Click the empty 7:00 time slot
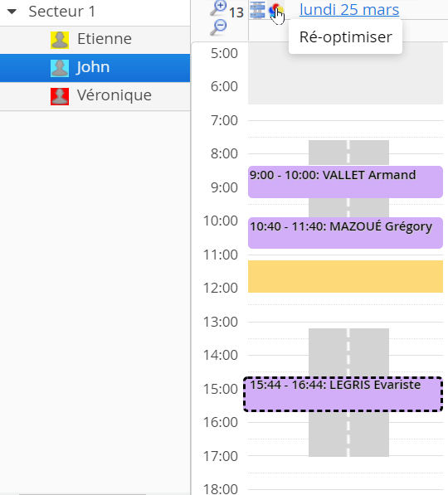Image resolution: width=448 pixels, height=495 pixels. pos(345,129)
